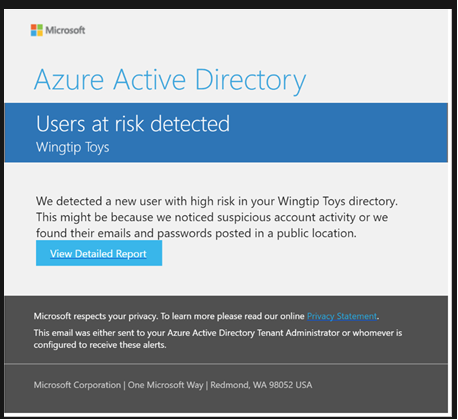Click the Redmond, WA 98052 USA text
458x420 pixels.
[261, 385]
